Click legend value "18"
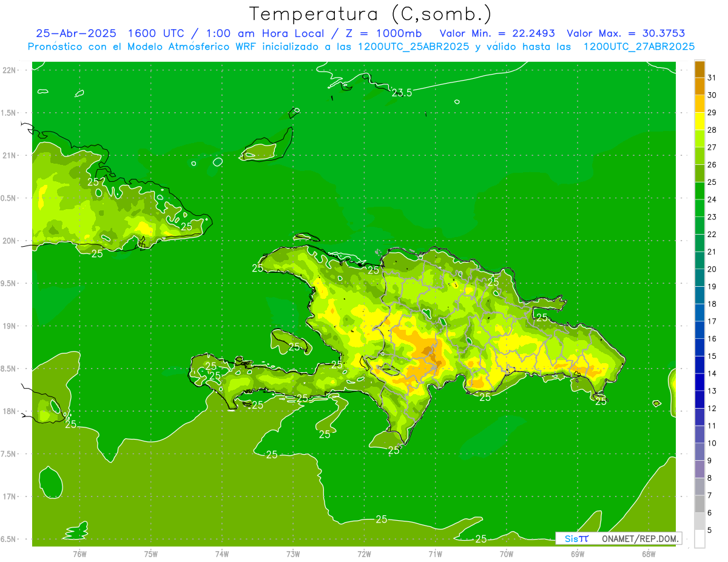 click(712, 304)
